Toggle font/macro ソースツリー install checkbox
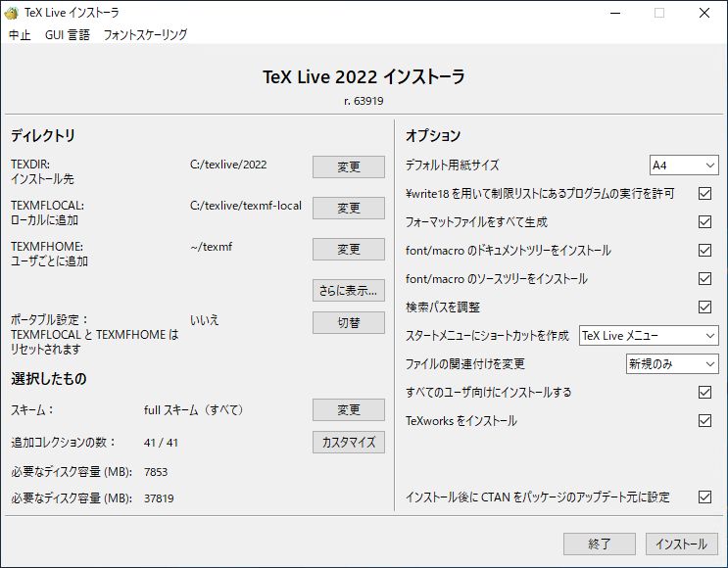The height and width of the screenshot is (568, 728). pos(704,278)
